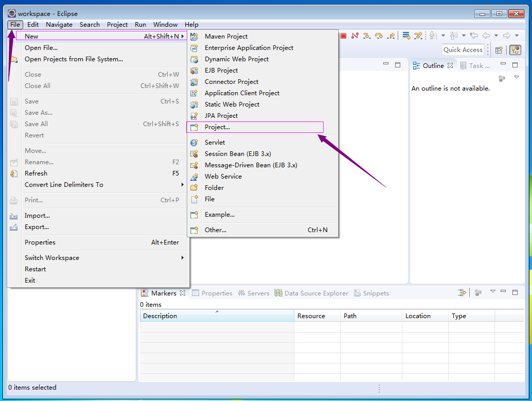The width and height of the screenshot is (532, 401).
Task: Click Import... in File menu
Action: coord(98,216)
